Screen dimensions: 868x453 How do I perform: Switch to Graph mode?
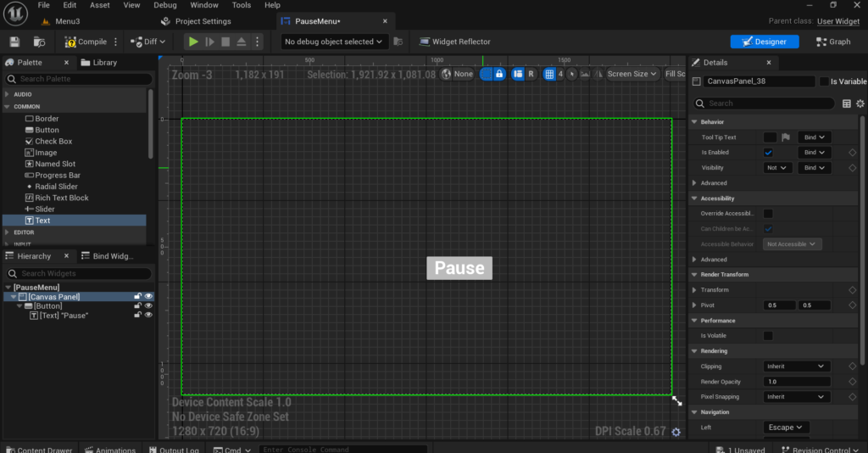click(x=833, y=42)
